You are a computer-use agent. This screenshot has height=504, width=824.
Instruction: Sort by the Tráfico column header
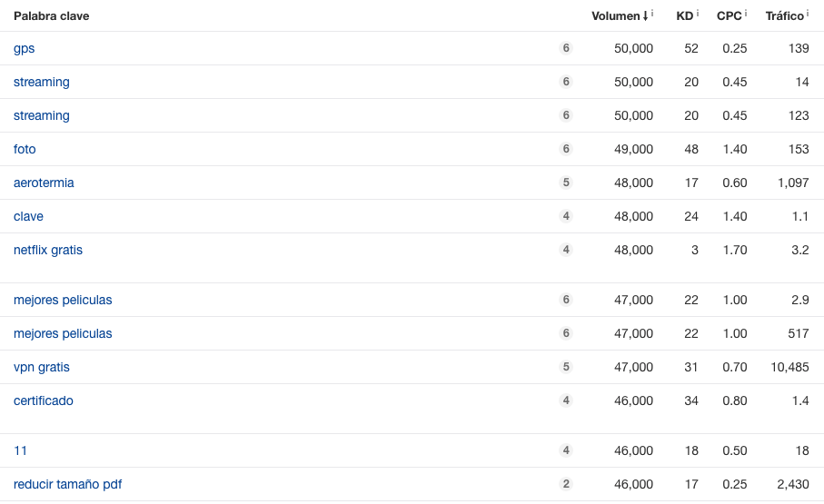pos(785,15)
